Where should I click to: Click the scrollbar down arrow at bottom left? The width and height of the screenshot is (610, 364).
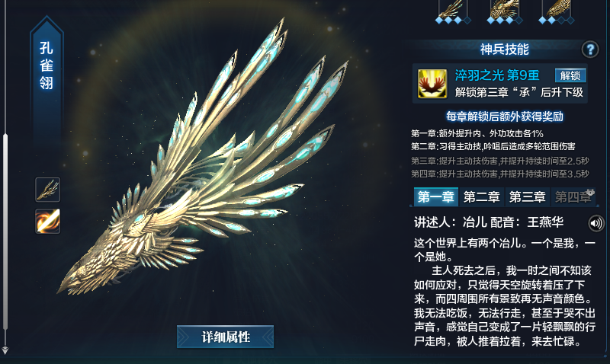tap(5, 350)
